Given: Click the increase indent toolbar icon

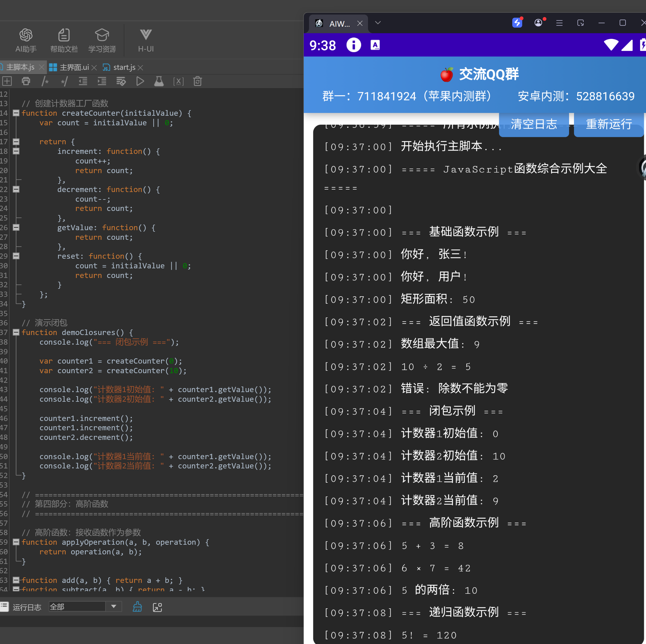Looking at the screenshot, I should [102, 81].
